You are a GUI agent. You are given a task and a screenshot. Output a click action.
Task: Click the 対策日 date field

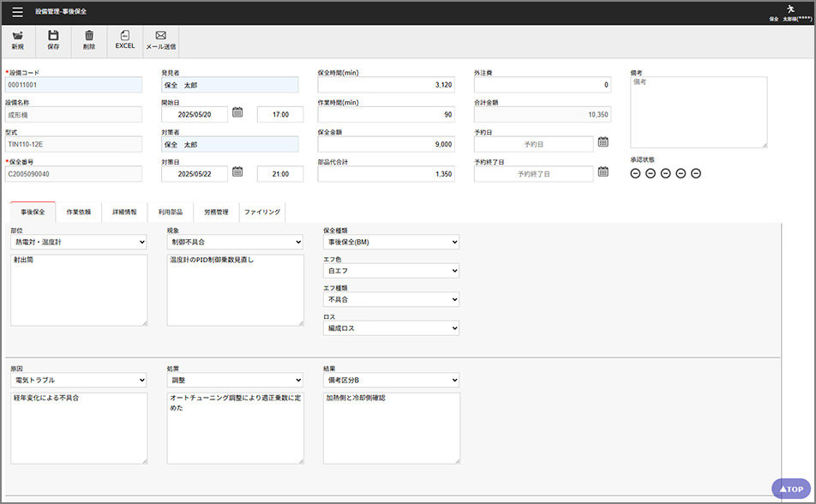point(195,174)
